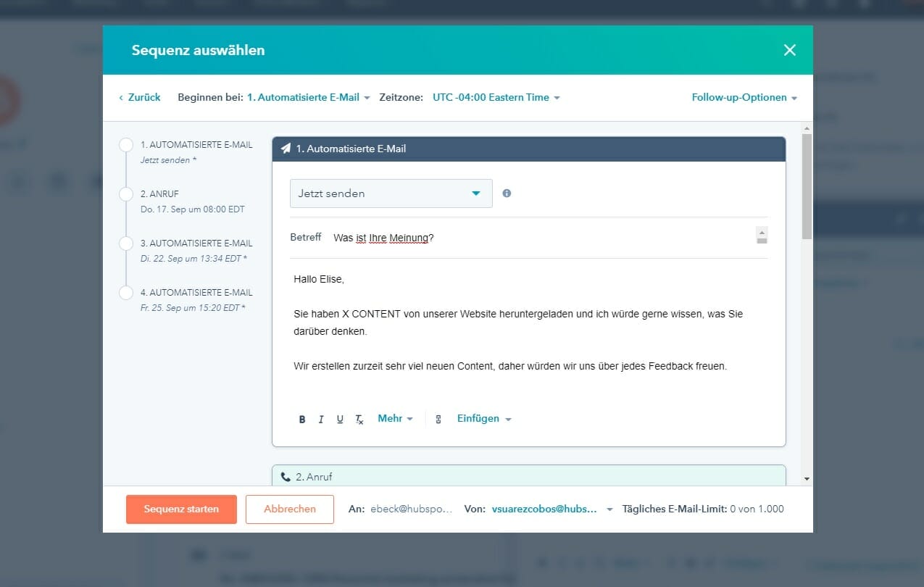
Task: Apply bold formatting in the email editor
Action: (302, 419)
